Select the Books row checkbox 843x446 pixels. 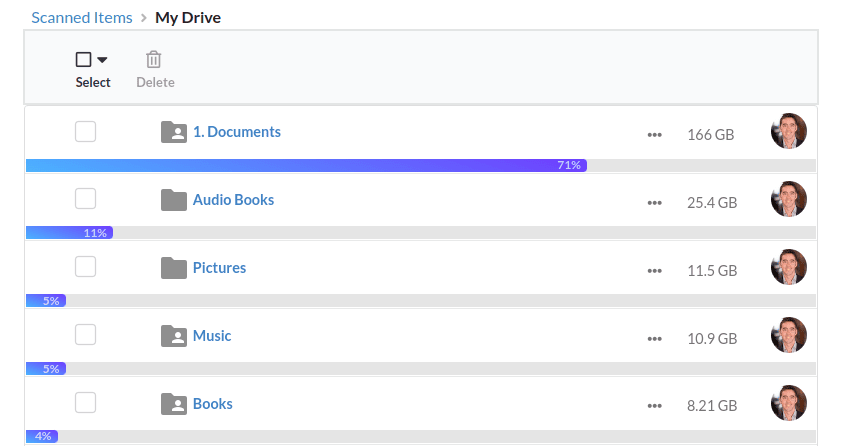(85, 402)
